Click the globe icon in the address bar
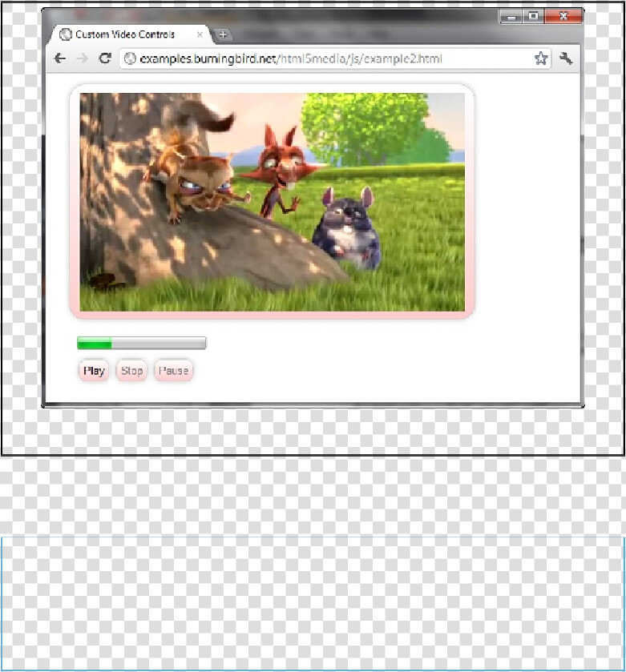Image resolution: width=626 pixels, height=672 pixels. [x=130, y=58]
